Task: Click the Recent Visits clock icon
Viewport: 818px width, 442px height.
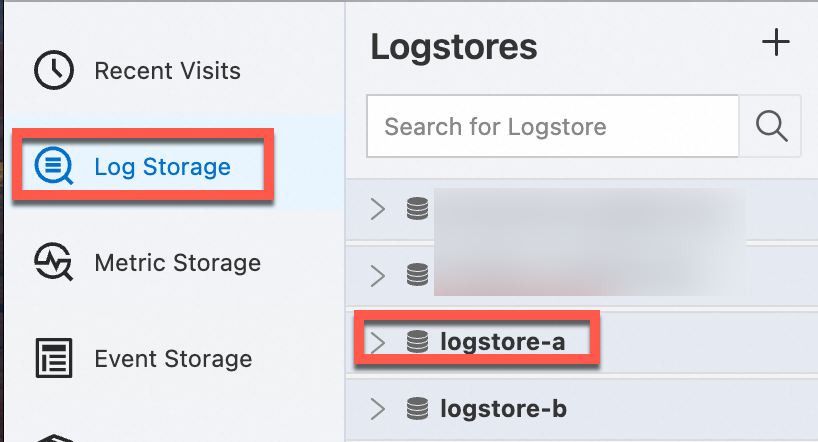Action: (54, 71)
